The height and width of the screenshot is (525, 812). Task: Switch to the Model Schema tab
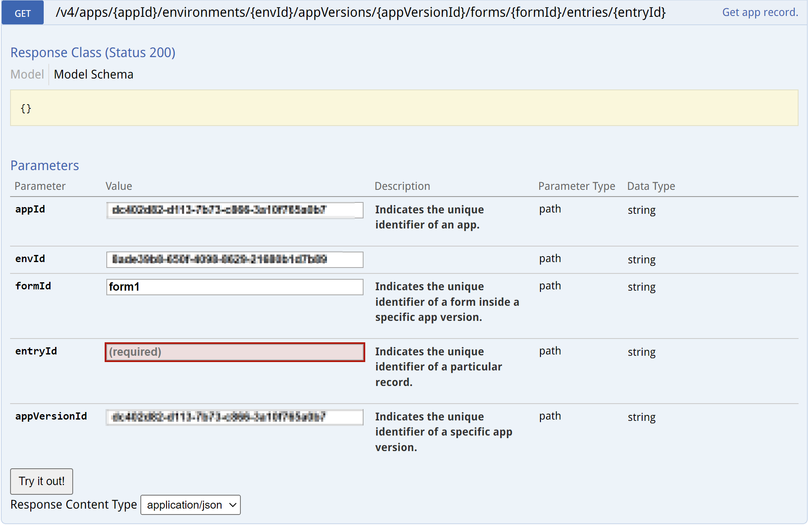pyautogui.click(x=93, y=74)
